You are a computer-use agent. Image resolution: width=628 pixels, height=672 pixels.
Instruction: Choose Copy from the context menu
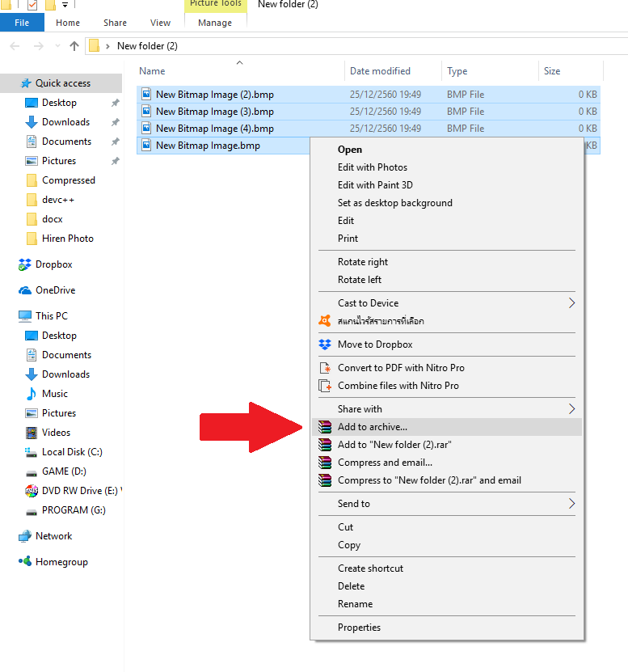(445, 545)
